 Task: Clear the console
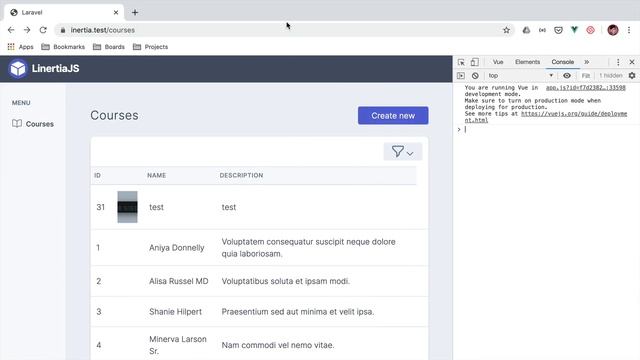(475, 76)
